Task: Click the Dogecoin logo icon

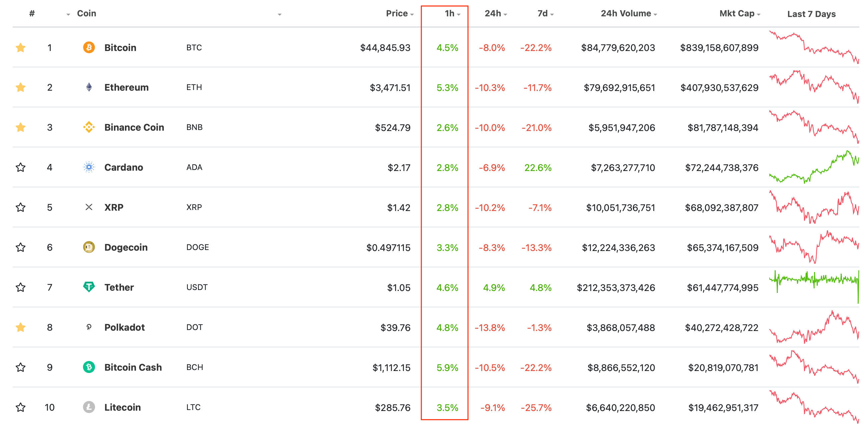Action: (x=89, y=247)
